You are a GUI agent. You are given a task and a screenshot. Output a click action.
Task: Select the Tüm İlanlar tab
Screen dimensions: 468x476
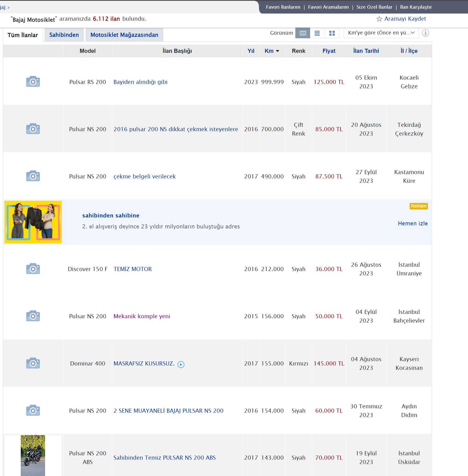pos(23,35)
